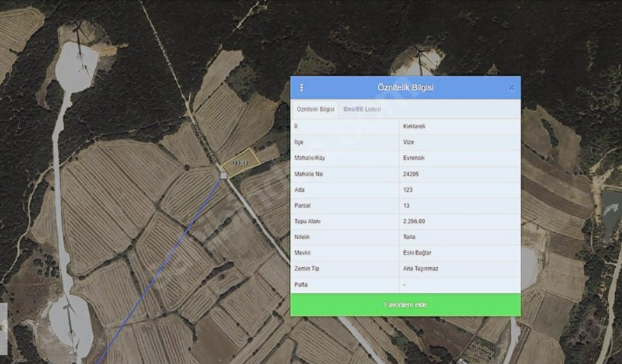Click the Tarla value in Nitelik row
Image resolution: width=622 pixels, height=364 pixels.
click(x=409, y=237)
